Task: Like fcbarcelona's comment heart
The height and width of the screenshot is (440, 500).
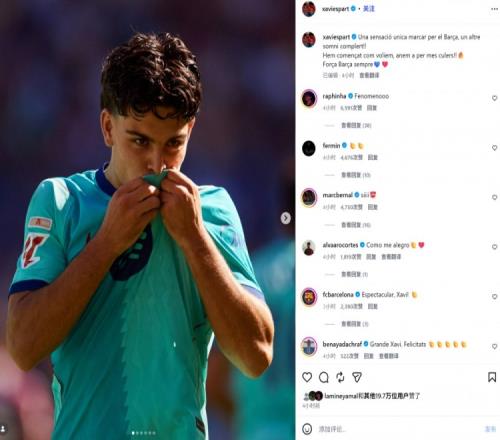Action: 494,296
